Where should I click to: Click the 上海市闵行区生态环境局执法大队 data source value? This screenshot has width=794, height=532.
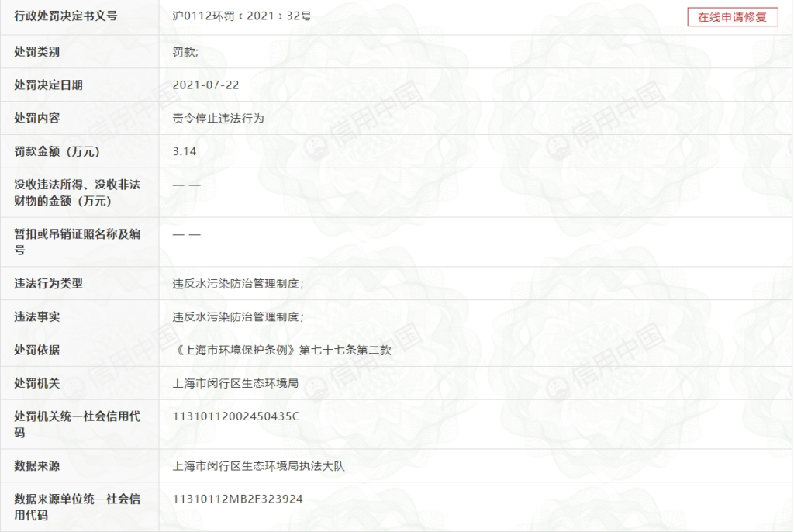coord(253,466)
